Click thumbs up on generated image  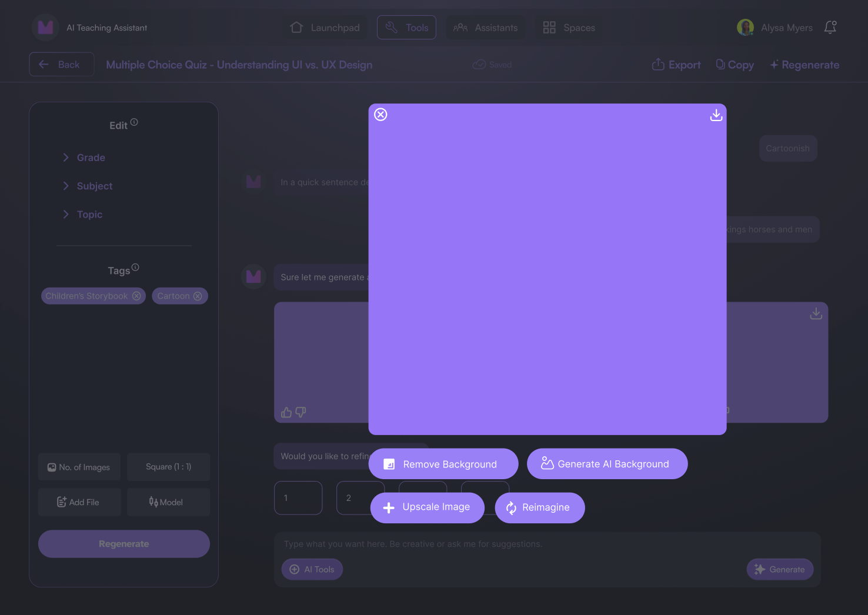coord(286,413)
